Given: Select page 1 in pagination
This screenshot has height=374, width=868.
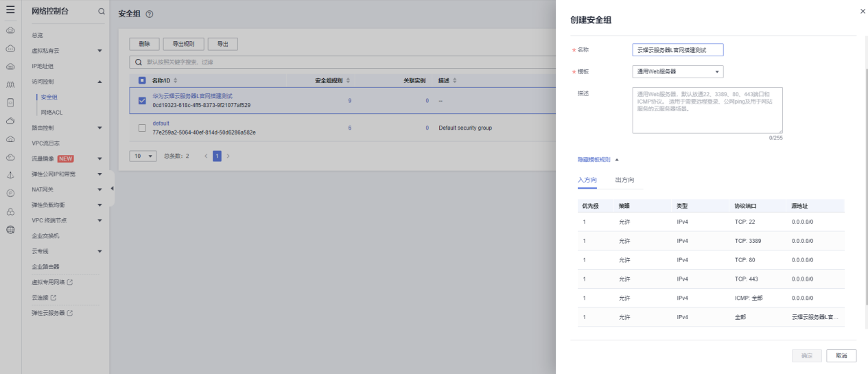Looking at the screenshot, I should coord(217,156).
